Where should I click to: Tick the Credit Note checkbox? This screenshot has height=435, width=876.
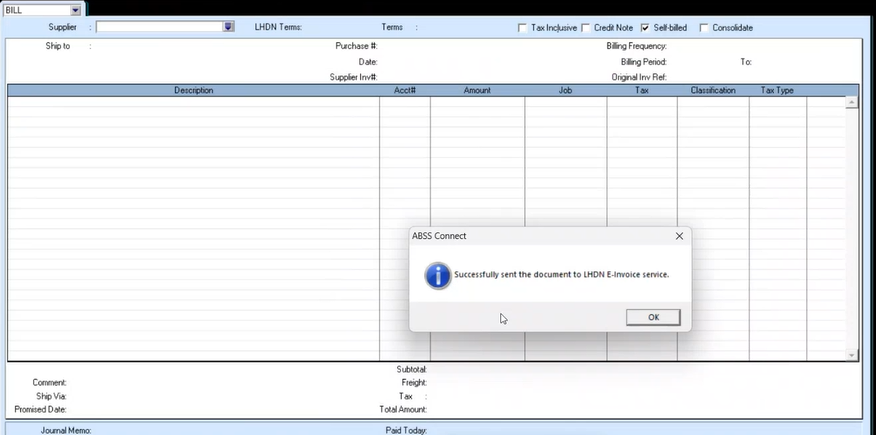click(586, 28)
